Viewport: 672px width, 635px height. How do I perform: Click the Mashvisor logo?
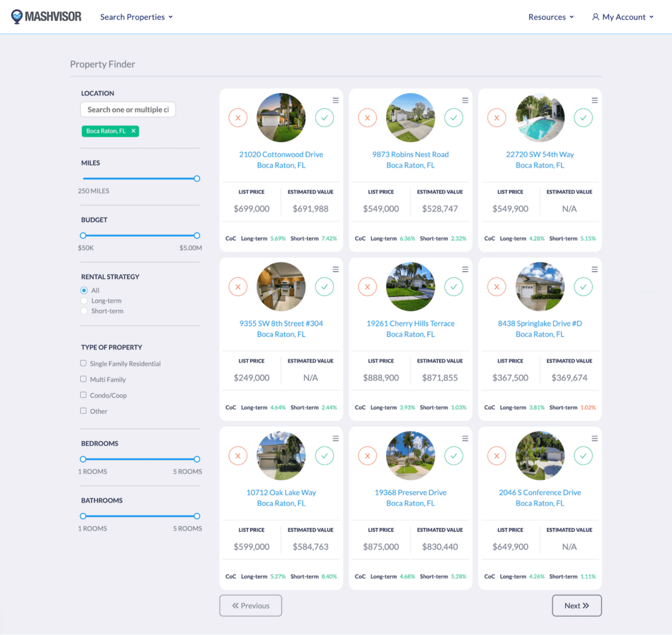pos(46,16)
